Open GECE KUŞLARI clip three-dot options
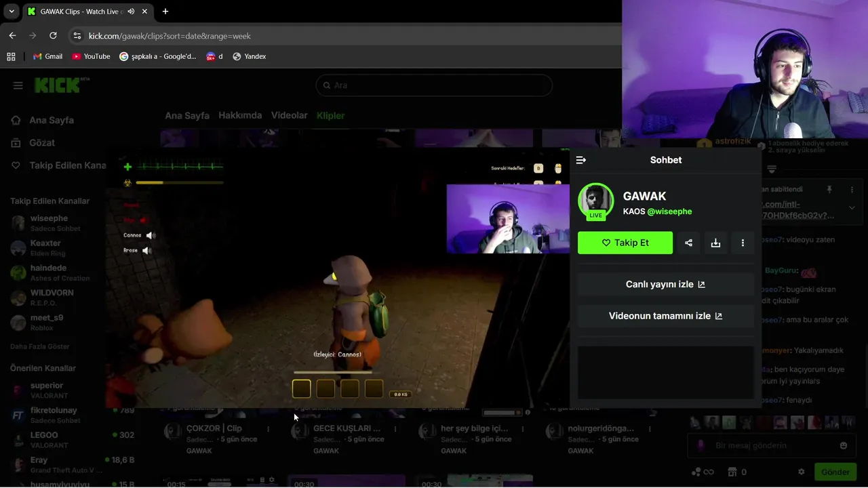The width and height of the screenshot is (868, 488). click(x=395, y=429)
